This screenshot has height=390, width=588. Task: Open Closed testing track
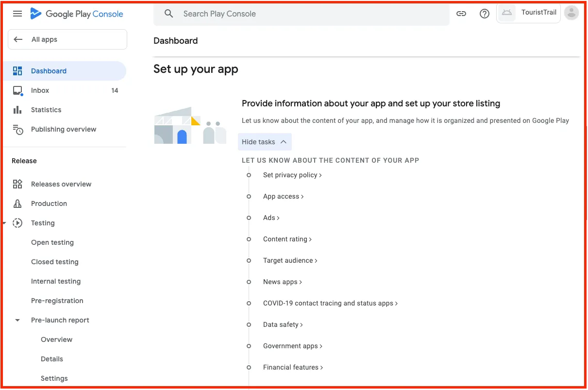point(55,262)
